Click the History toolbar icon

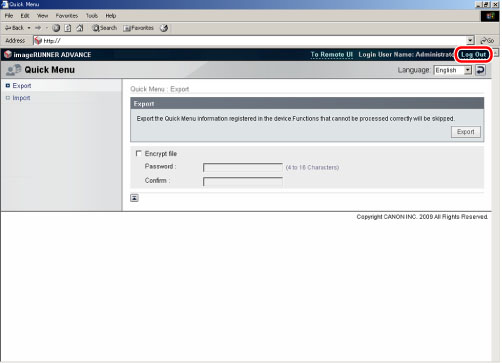164,28
